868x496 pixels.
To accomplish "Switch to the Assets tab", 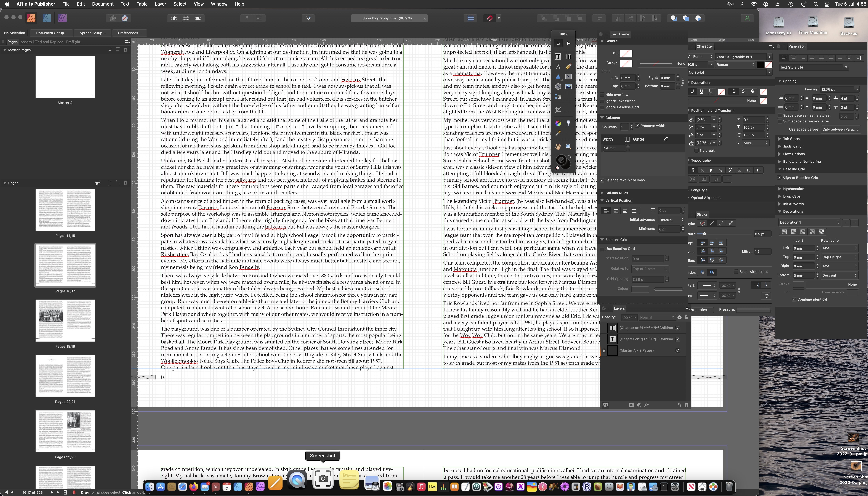I will click(26, 42).
